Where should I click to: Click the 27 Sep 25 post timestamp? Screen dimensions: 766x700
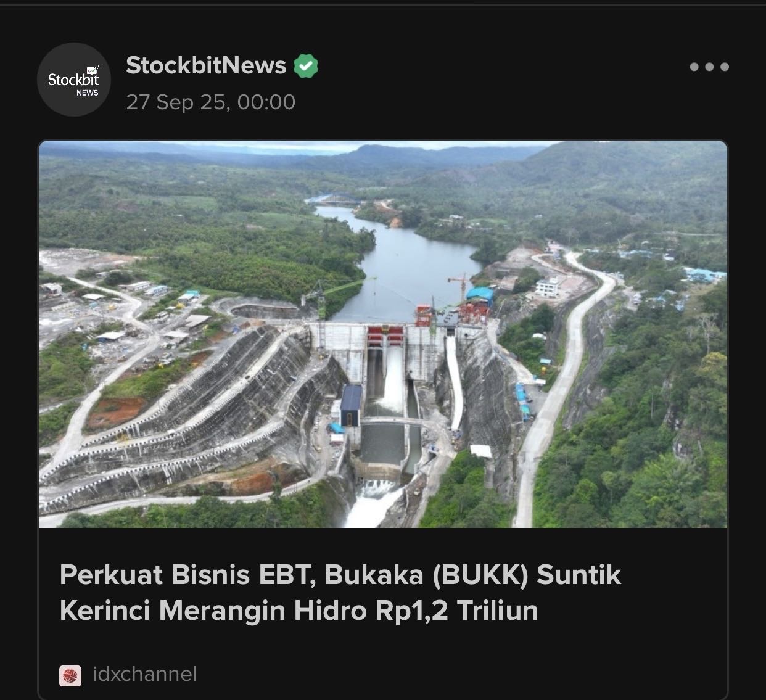tap(210, 102)
